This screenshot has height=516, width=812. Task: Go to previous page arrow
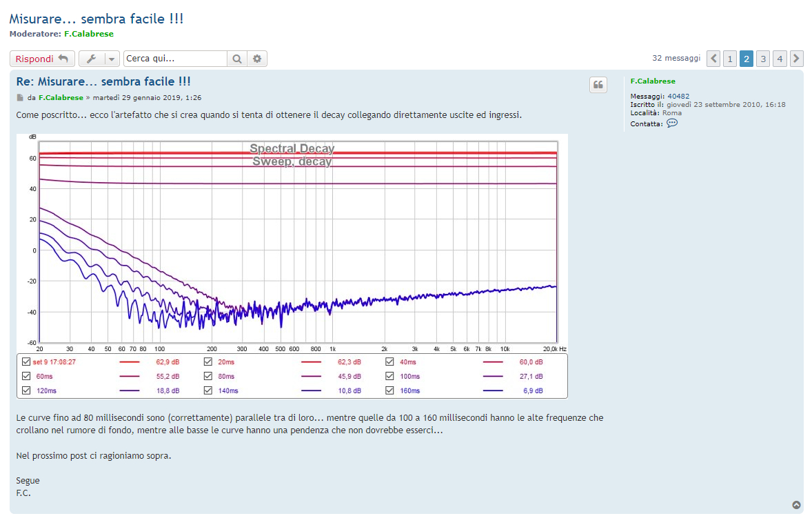[713, 59]
